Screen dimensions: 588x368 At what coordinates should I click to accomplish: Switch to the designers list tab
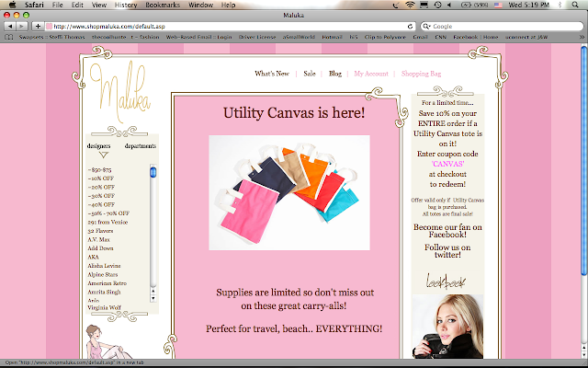[x=98, y=146]
